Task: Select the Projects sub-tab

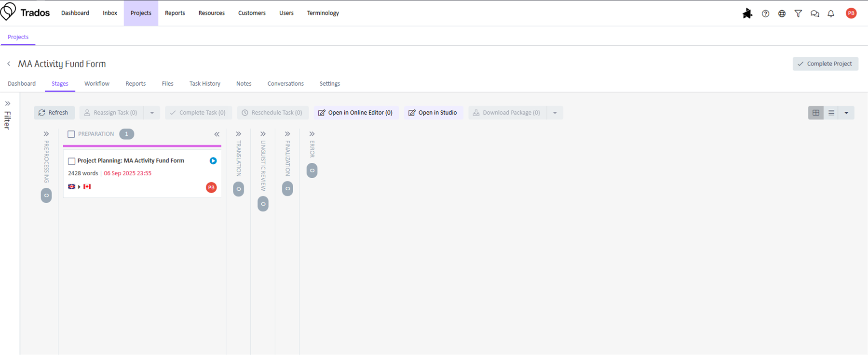Action: (18, 37)
